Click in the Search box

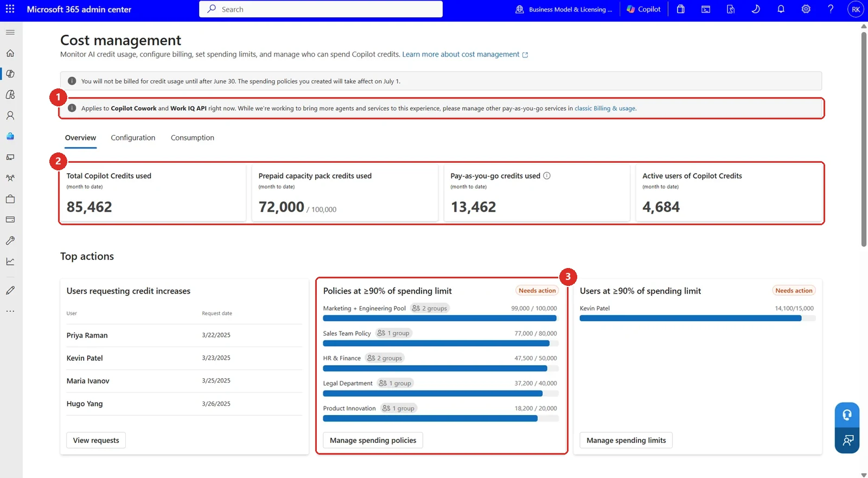click(x=321, y=9)
